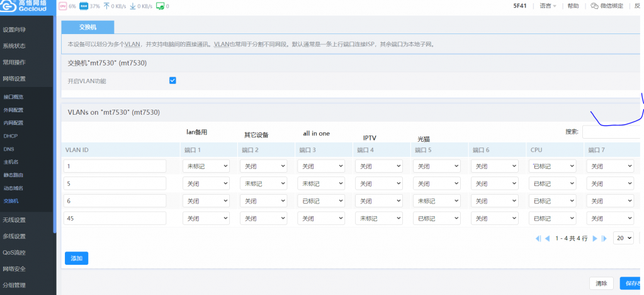Open rows-per-page dropdown showing 20

pyautogui.click(x=623, y=238)
